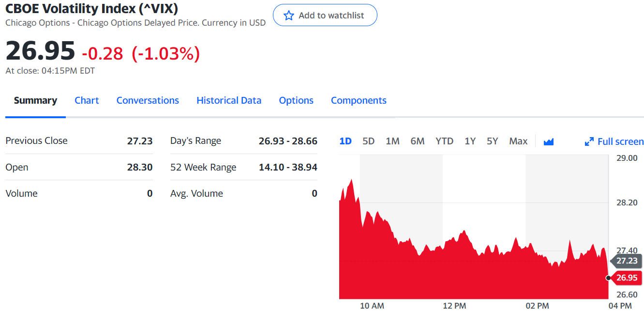Click the 02 PM chart axis label
This screenshot has width=644, height=312.
point(537,306)
